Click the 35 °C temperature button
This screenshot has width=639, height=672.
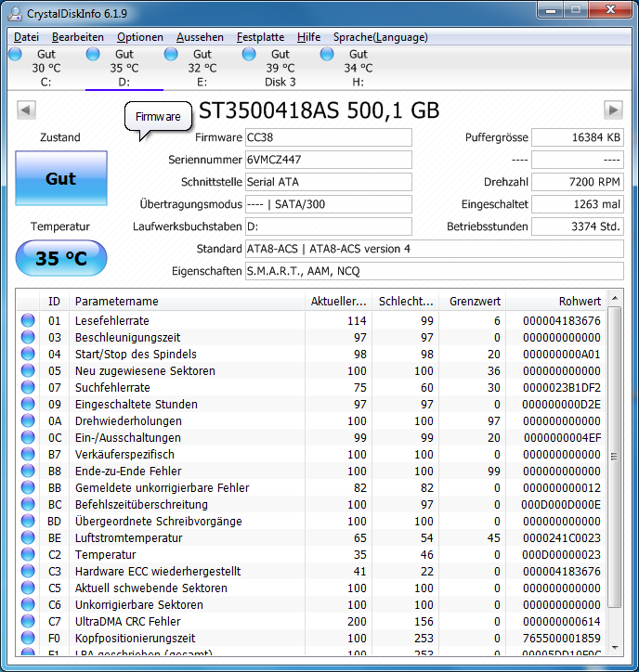[x=61, y=258]
